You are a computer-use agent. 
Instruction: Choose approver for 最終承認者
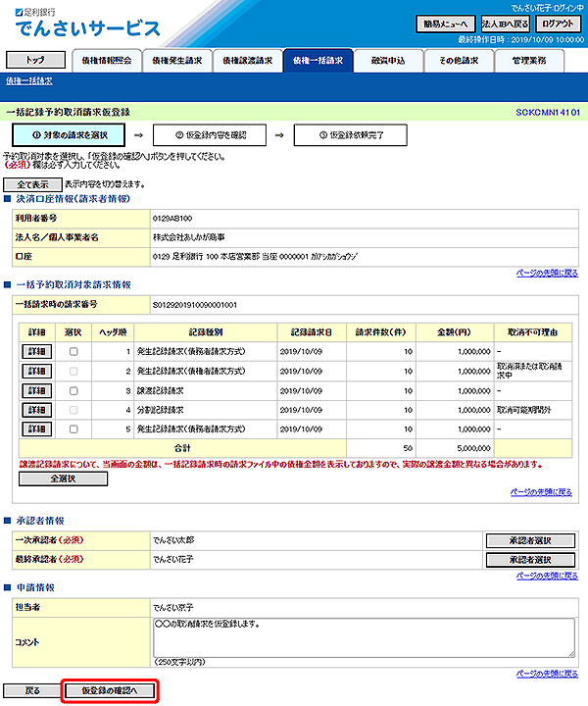[x=530, y=559]
